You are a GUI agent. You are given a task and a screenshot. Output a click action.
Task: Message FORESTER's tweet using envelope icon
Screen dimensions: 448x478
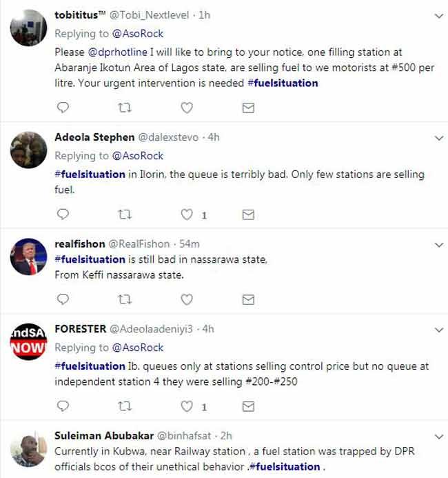pyautogui.click(x=248, y=406)
